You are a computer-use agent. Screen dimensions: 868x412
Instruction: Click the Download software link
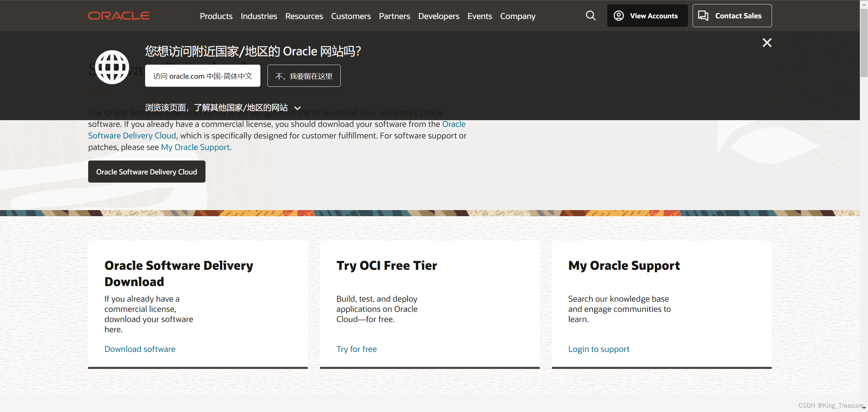pyautogui.click(x=139, y=349)
